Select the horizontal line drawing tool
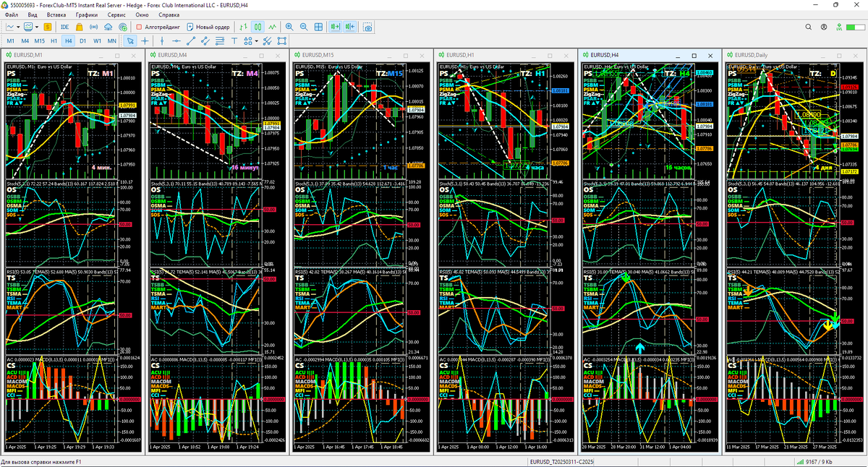Viewport: 868px width, 467px height. pos(176,41)
